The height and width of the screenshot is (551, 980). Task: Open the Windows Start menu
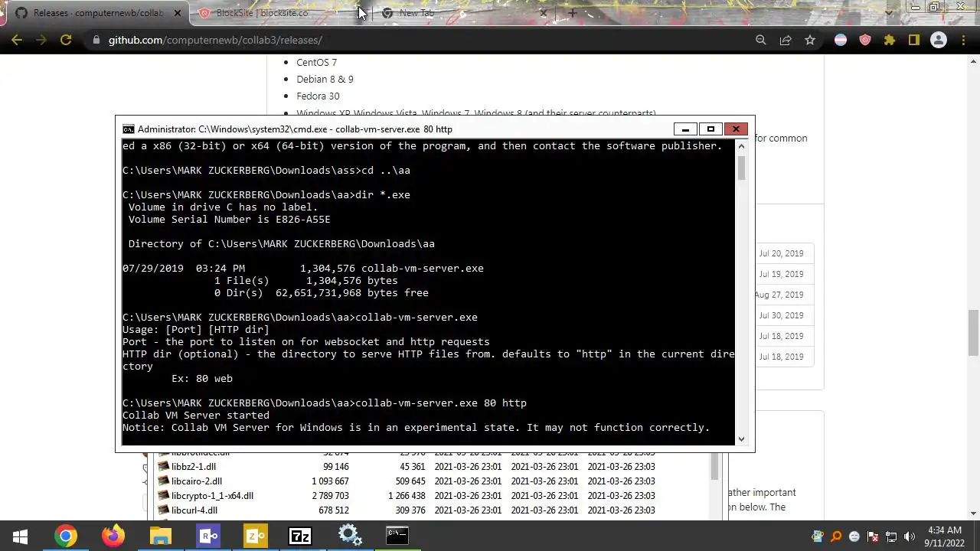point(20,536)
